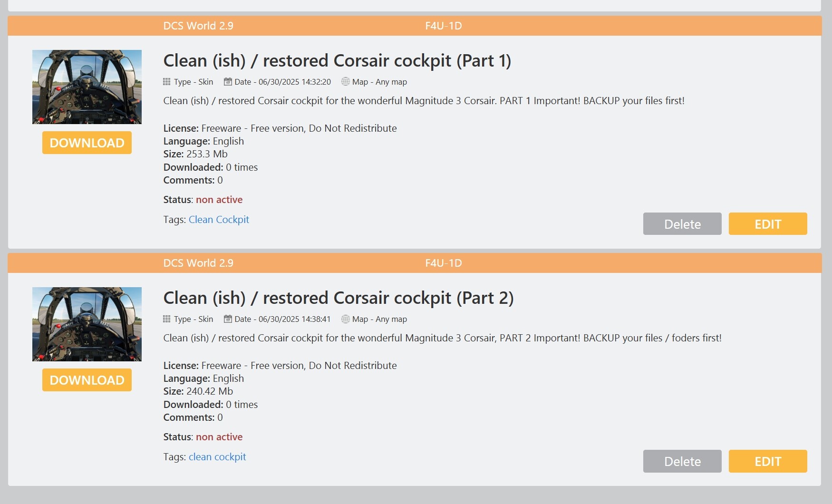The image size is (832, 504).
Task: Open the Part 1 cockpit thumbnail image
Action: click(87, 87)
